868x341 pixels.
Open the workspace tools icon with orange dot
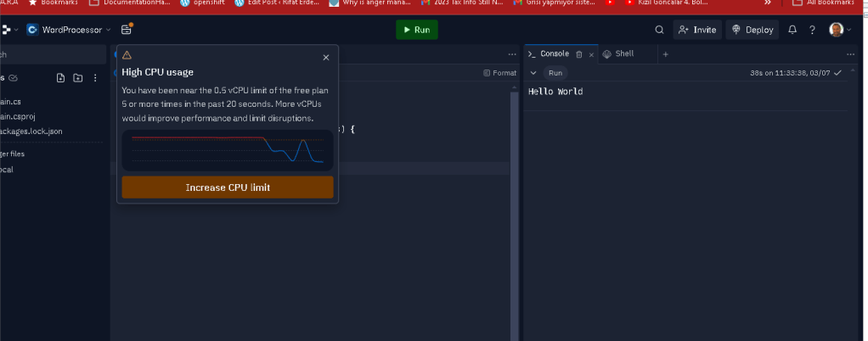point(127,30)
